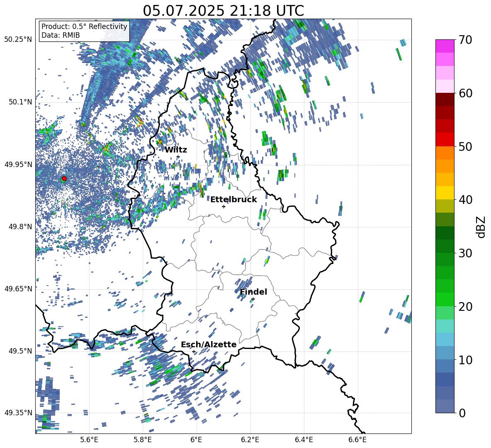Screen dimensions: 491x448
Task: Click the Ettelbruck city label
Action: [233, 200]
